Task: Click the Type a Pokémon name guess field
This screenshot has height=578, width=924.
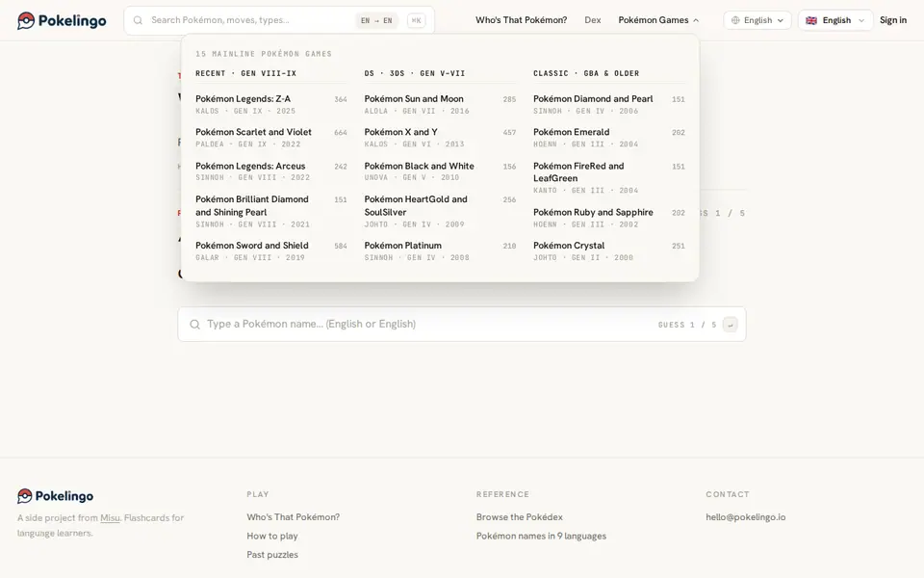Action: click(x=462, y=324)
